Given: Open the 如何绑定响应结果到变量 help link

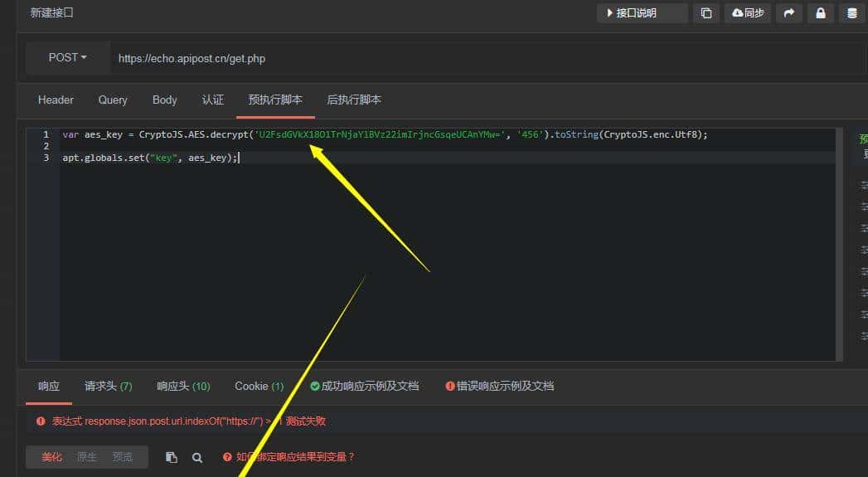Looking at the screenshot, I should pos(289,457).
